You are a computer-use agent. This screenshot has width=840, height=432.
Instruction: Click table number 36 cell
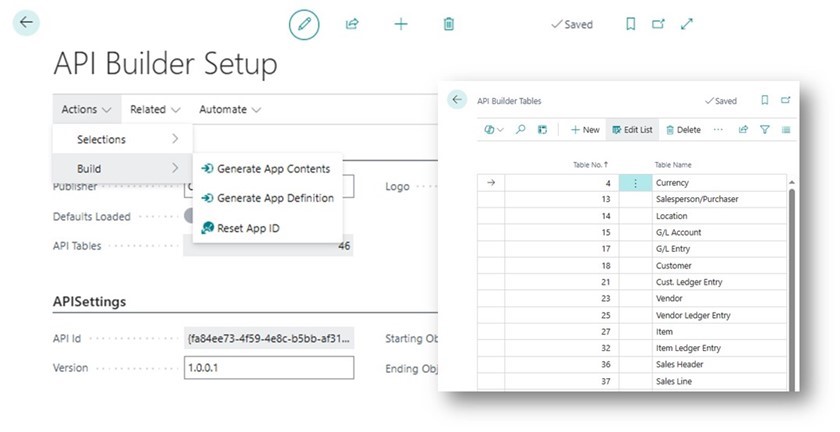click(562, 364)
